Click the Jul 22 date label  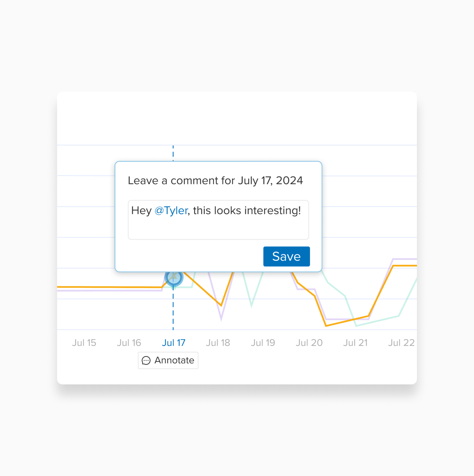click(x=401, y=343)
